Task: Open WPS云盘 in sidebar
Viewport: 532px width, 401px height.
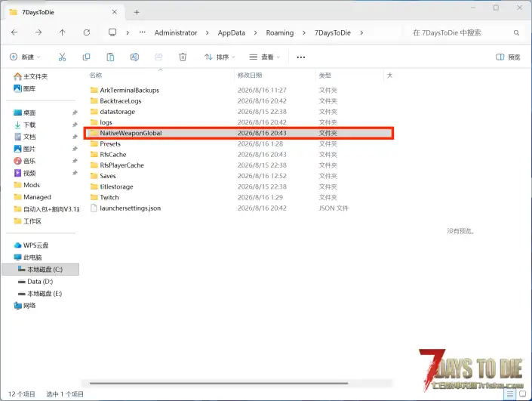Action: 31,245
